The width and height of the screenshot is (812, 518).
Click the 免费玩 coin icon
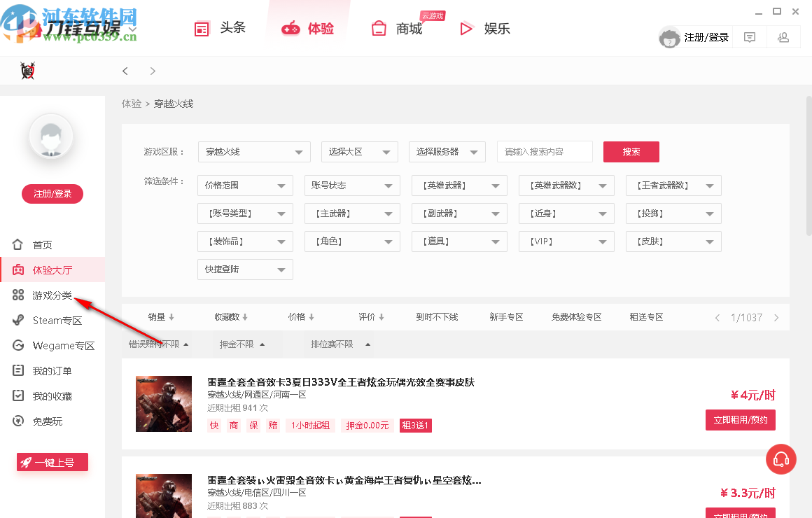[18, 421]
